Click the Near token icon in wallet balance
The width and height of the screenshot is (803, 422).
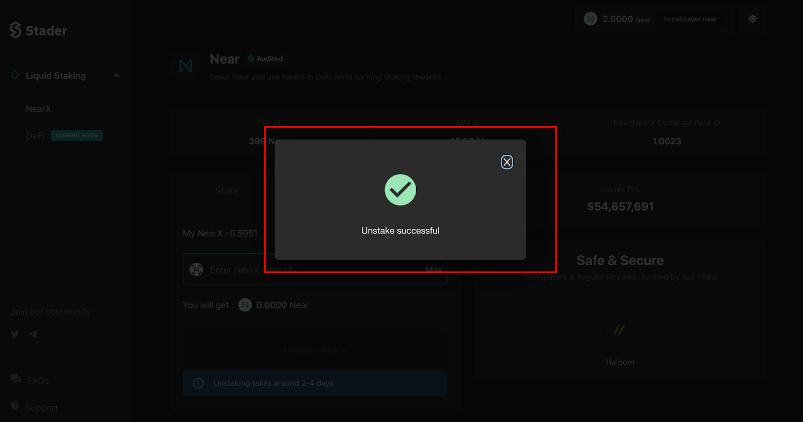click(590, 19)
